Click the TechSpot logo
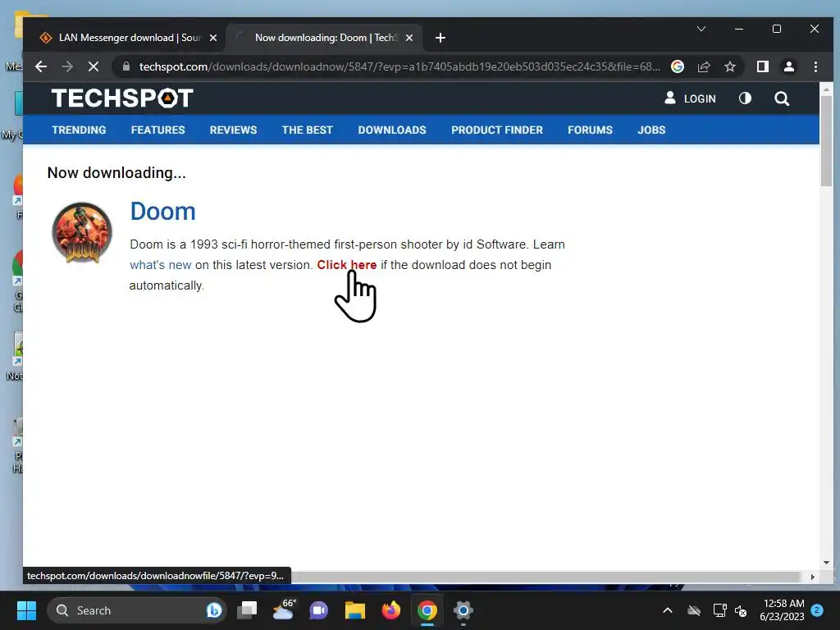Screen dimensions: 840x630 (x=122, y=98)
